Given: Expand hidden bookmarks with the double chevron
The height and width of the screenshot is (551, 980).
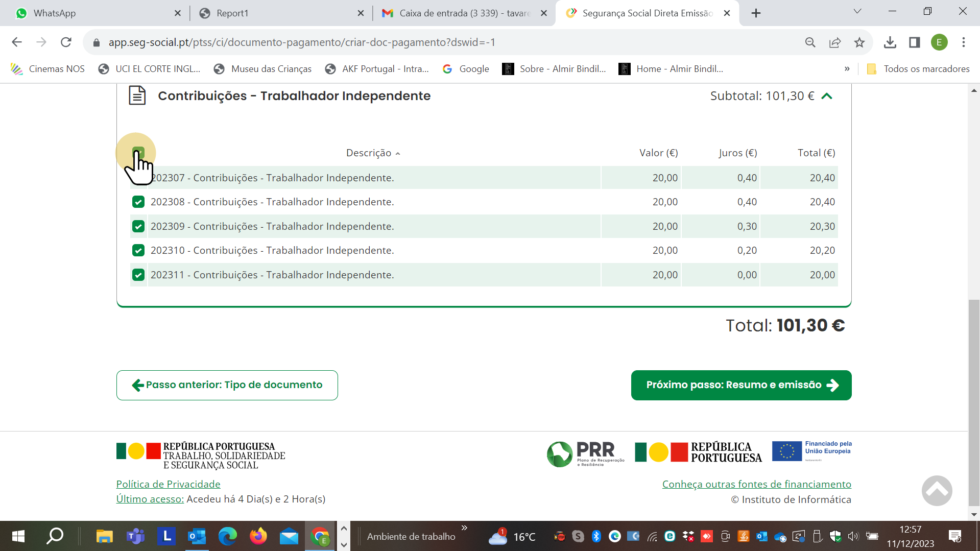Looking at the screenshot, I should click(847, 69).
